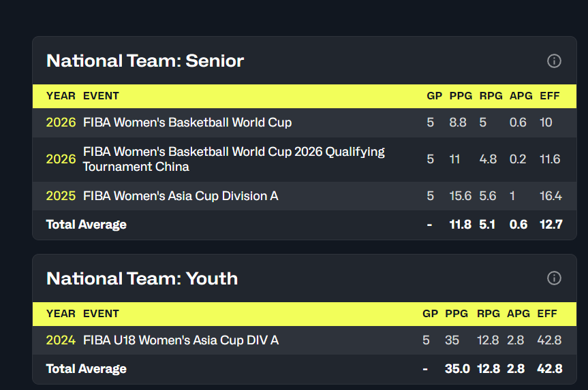The image size is (588, 390).
Task: Click the APG column header in the Youth table
Action: [519, 314]
